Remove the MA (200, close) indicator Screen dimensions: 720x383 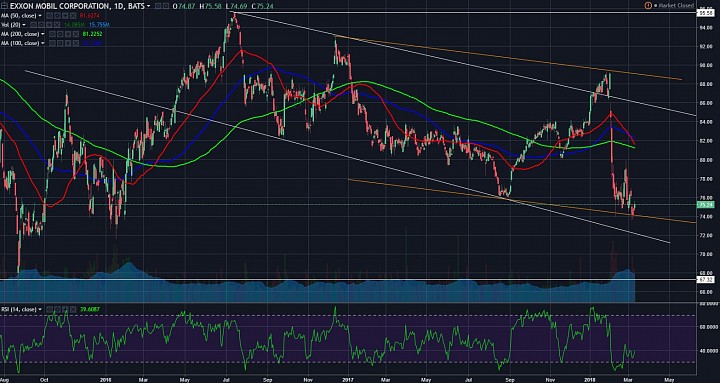[76, 34]
